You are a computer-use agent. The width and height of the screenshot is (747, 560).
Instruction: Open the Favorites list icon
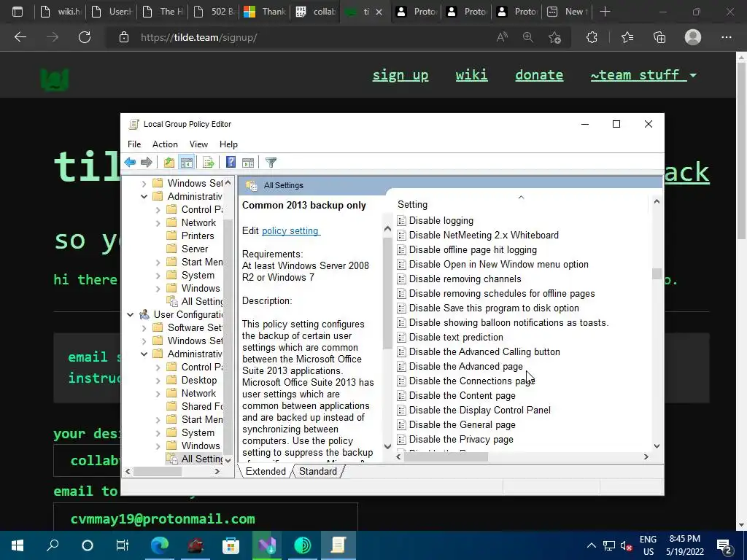coord(627,37)
